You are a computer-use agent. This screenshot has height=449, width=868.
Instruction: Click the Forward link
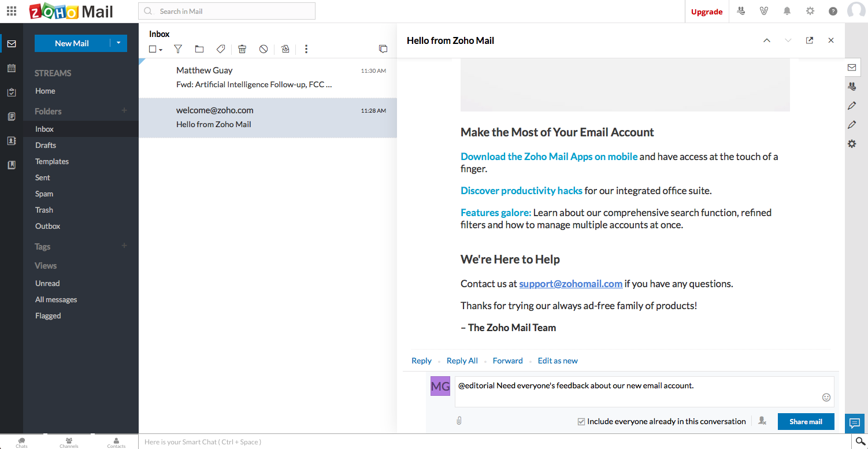507,361
